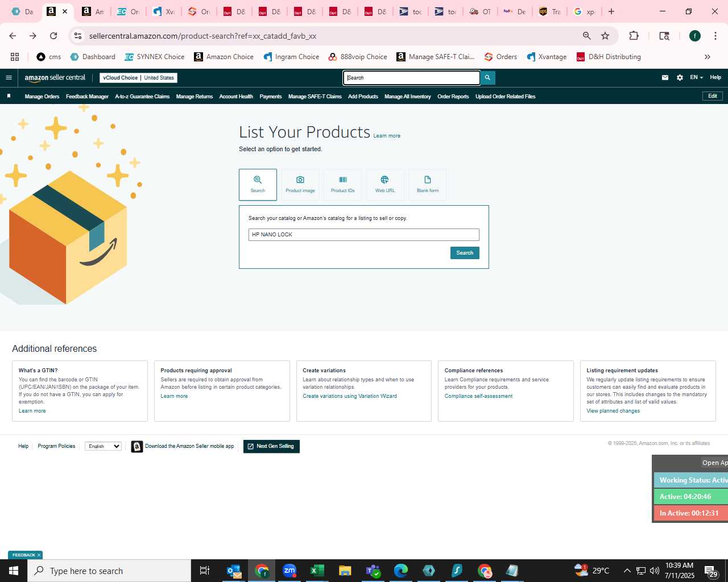This screenshot has height=582, width=728.
Task: Open Add Products nav item
Action: (x=363, y=97)
